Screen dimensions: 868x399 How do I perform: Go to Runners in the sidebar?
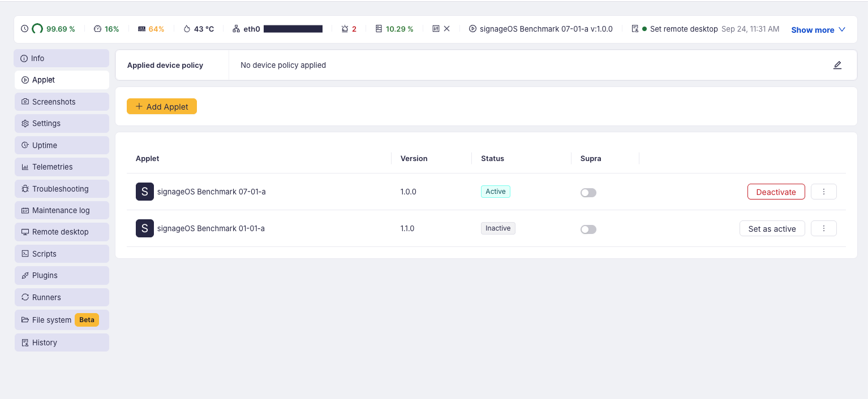tap(62, 297)
